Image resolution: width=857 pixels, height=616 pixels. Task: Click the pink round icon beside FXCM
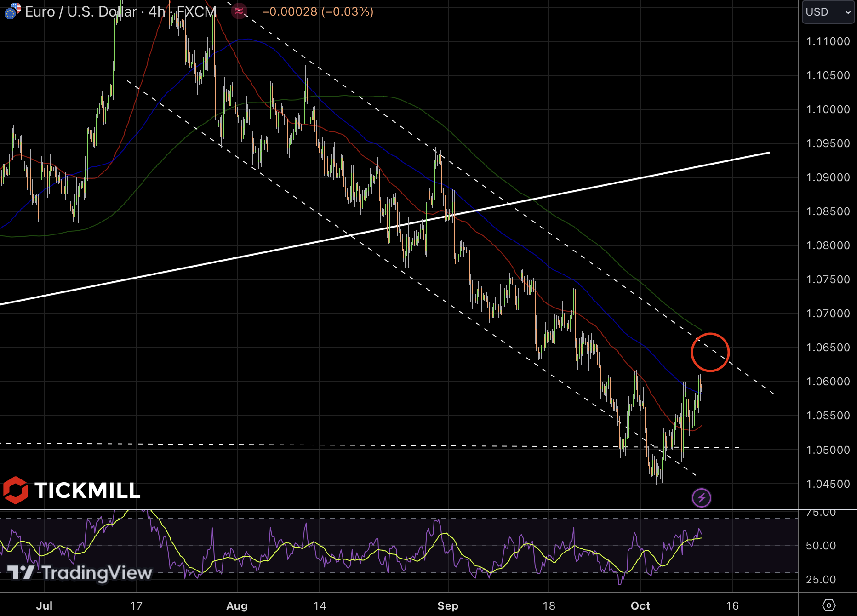tap(239, 11)
